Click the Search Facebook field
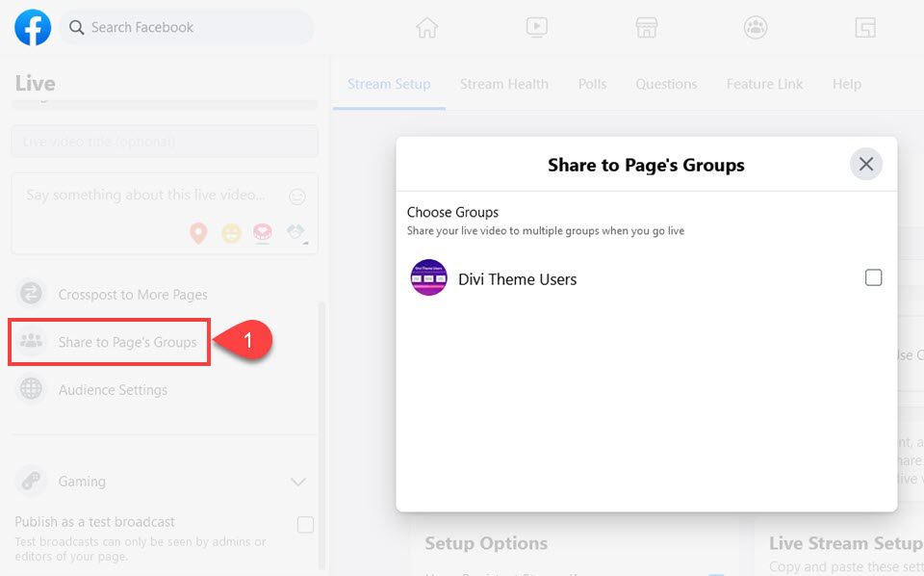The height and width of the screenshot is (576, 924). point(186,27)
